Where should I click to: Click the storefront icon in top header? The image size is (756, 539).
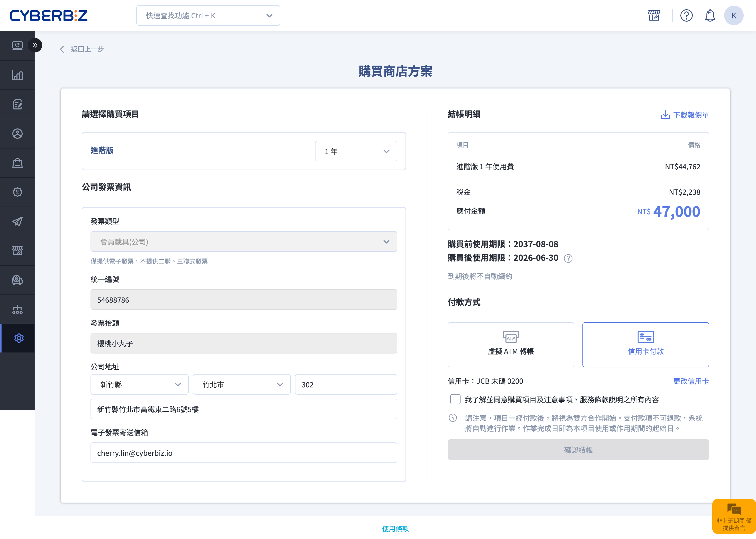(x=654, y=15)
